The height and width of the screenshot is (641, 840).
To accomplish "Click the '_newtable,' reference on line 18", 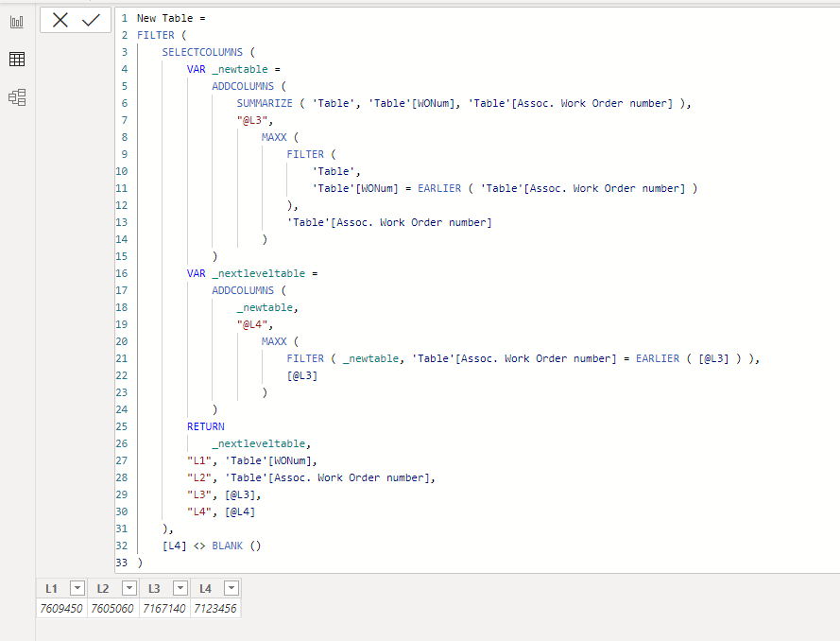I will pyautogui.click(x=267, y=307).
